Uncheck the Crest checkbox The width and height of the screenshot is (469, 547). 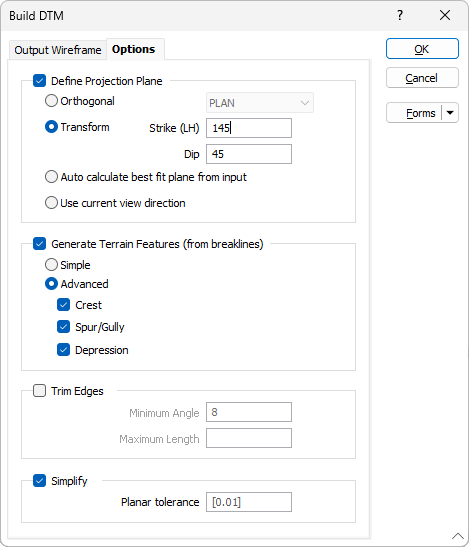click(64, 305)
